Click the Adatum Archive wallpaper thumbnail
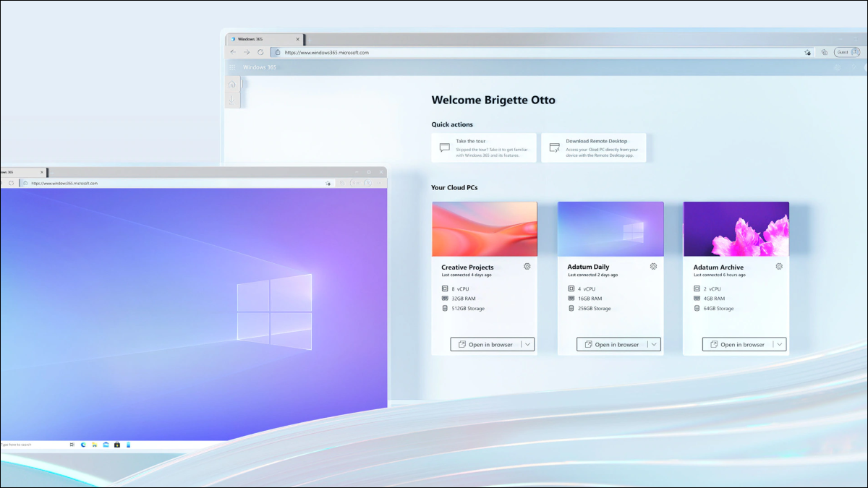 pos(736,229)
